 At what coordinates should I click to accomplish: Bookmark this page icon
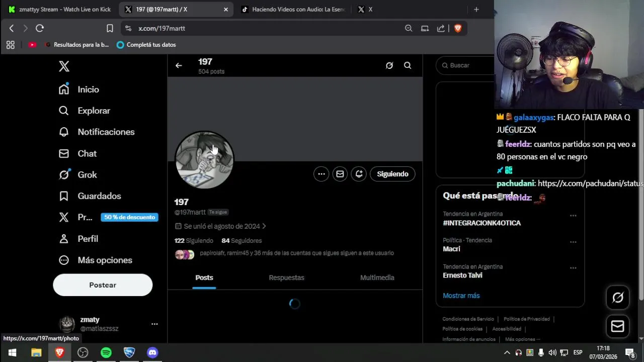click(x=110, y=29)
